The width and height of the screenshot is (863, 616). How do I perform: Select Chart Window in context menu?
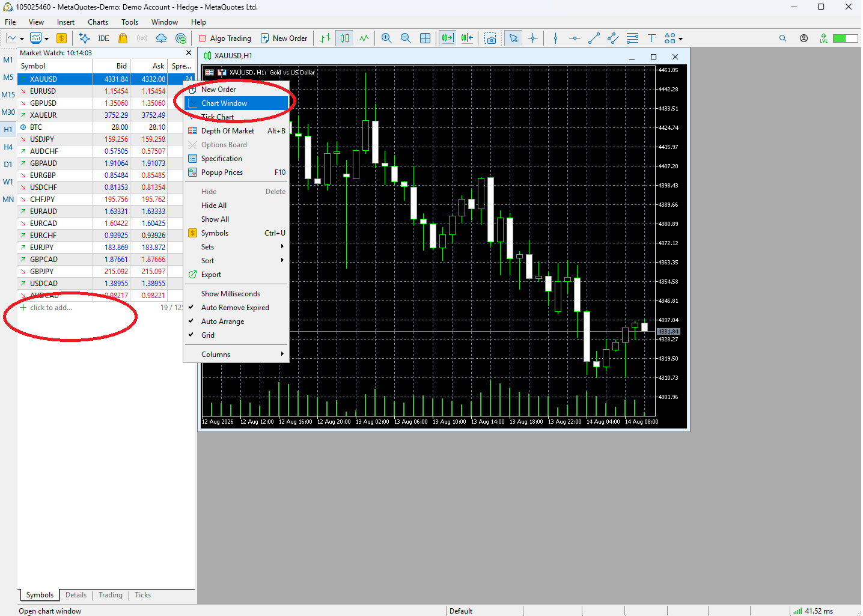236,103
